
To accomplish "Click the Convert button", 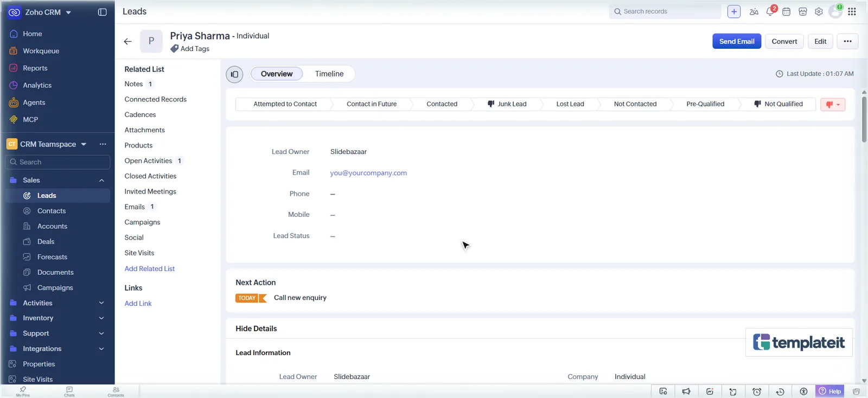I will coord(784,41).
